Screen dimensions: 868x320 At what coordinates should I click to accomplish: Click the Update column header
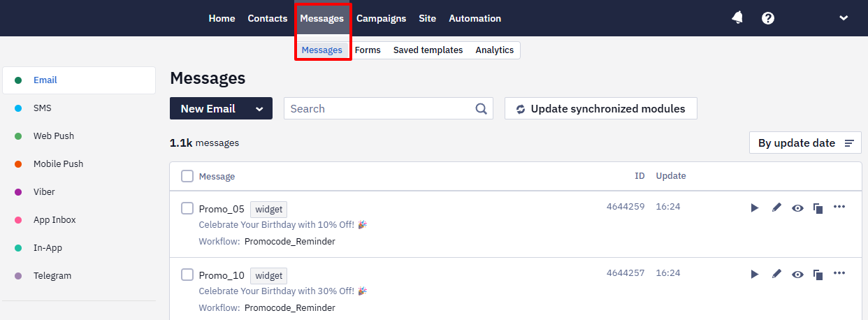pyautogui.click(x=671, y=176)
